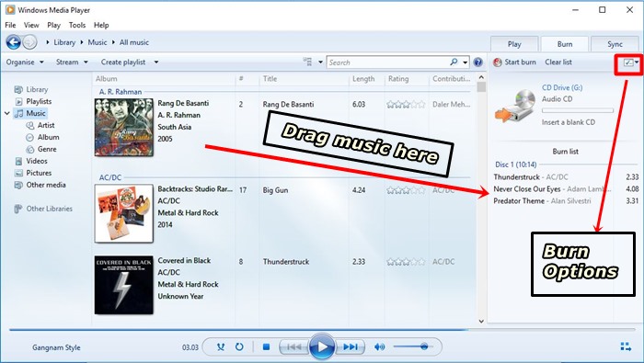Open the view options dropdown arrow

320,62
